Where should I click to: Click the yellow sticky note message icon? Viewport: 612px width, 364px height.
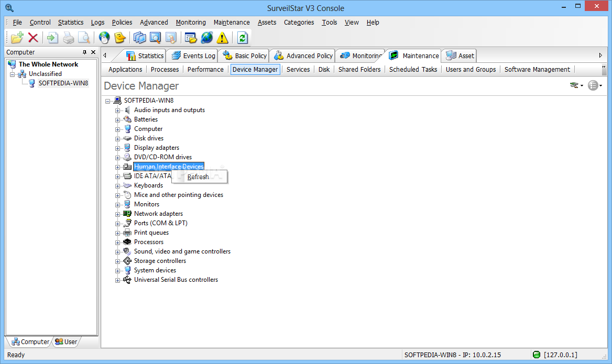pos(120,38)
